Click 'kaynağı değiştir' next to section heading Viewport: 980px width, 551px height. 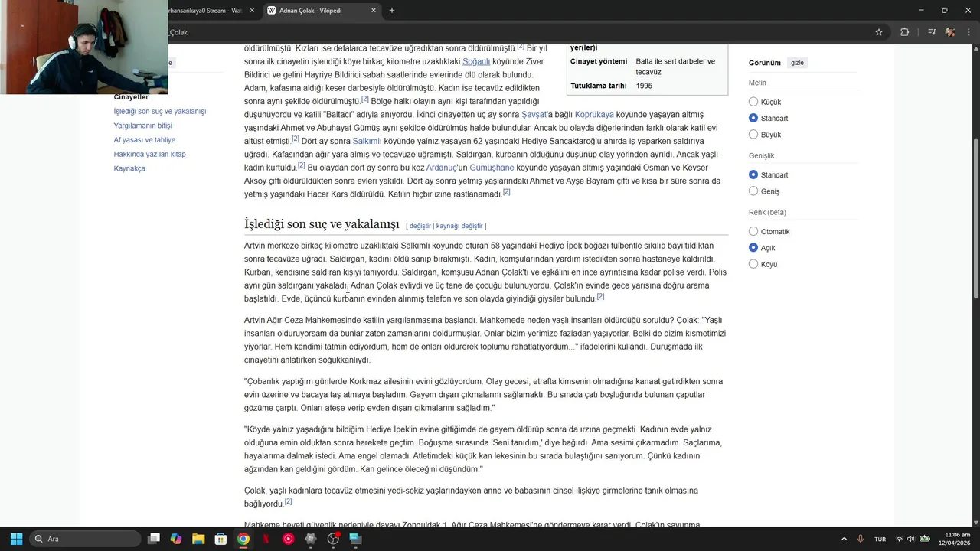click(x=459, y=226)
